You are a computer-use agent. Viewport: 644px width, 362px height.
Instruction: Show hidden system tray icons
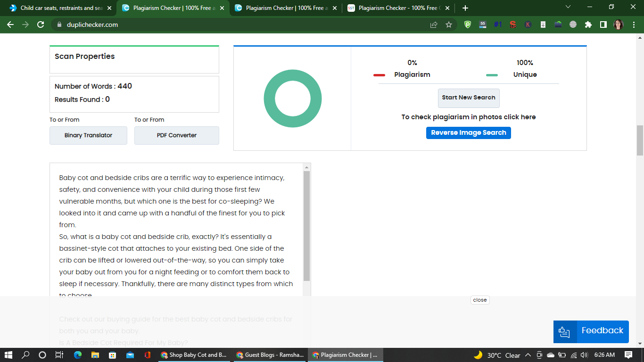coord(528,355)
